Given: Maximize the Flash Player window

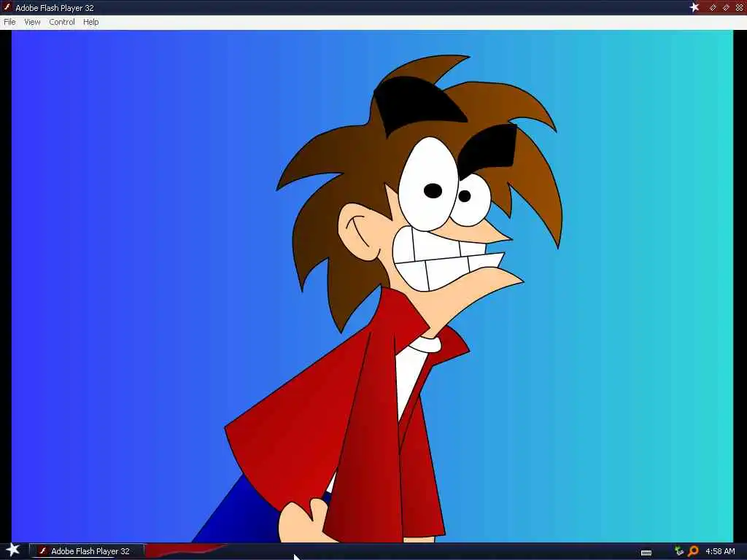Looking at the screenshot, I should 726,7.
